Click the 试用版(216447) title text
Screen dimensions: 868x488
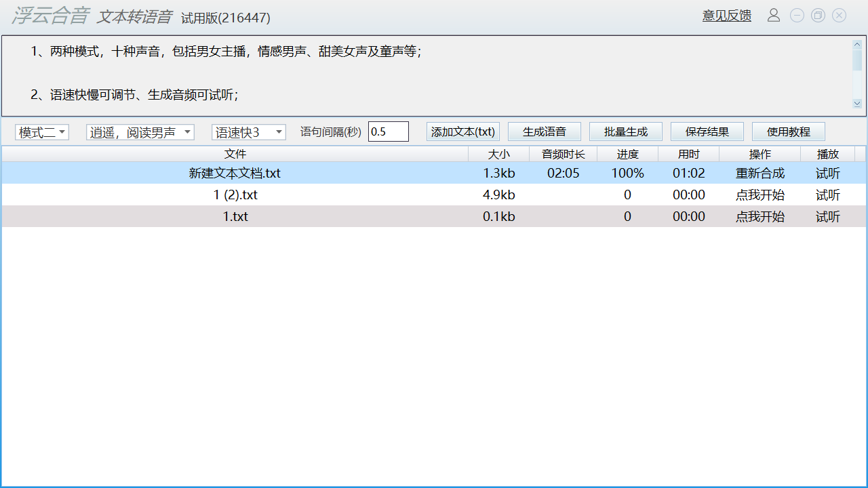226,18
